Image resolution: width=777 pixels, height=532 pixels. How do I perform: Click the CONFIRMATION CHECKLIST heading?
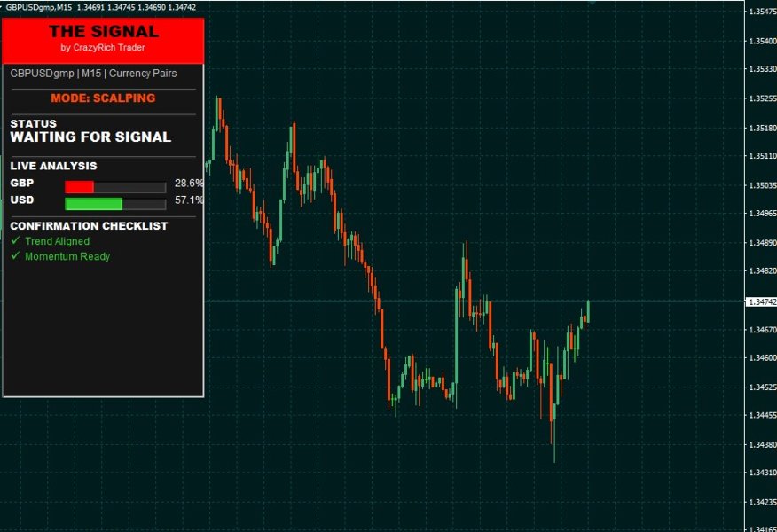[x=89, y=226]
